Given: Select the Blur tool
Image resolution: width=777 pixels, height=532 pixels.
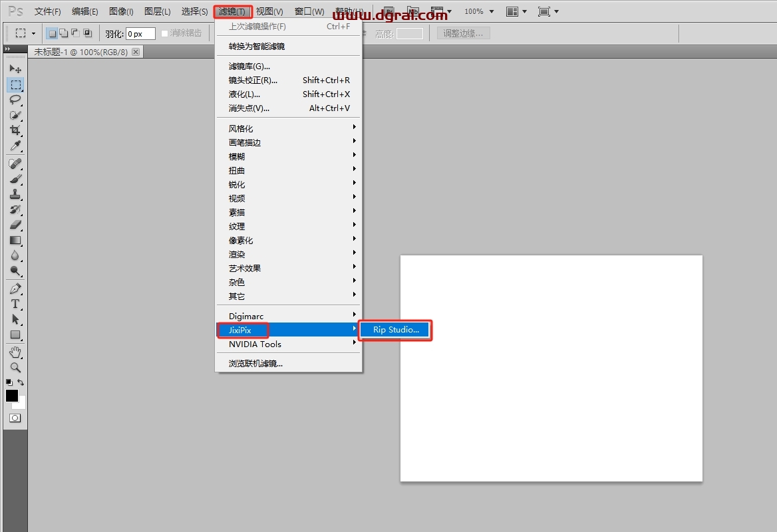Looking at the screenshot, I should pos(15,255).
